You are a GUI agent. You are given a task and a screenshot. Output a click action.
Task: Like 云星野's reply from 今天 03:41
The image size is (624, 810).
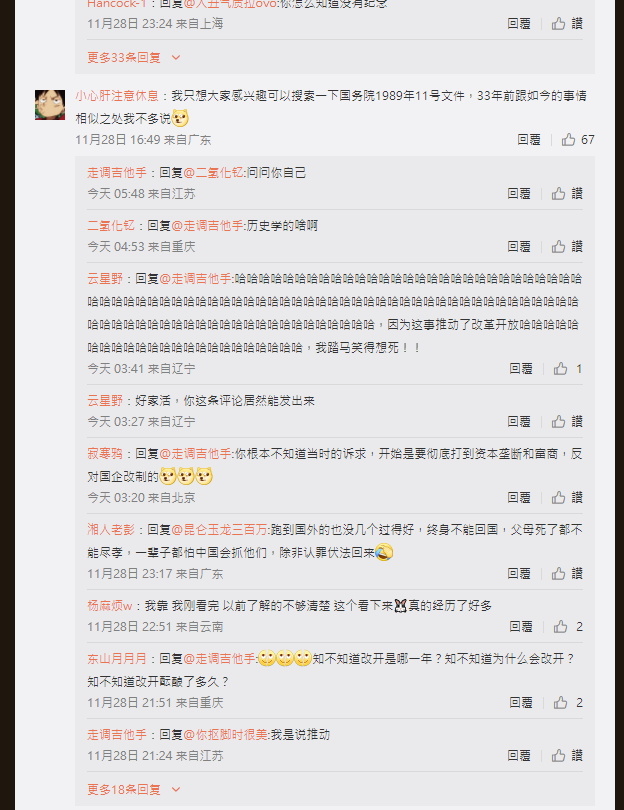[568, 369]
